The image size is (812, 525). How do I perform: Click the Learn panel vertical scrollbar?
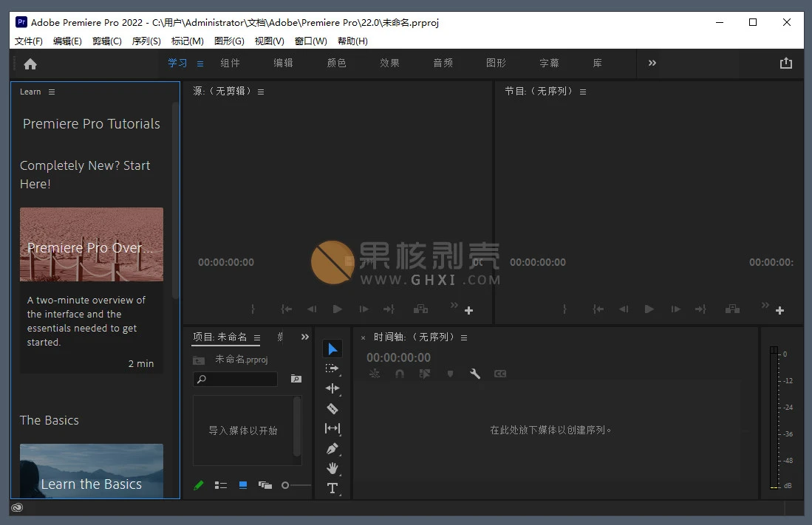pos(175,200)
